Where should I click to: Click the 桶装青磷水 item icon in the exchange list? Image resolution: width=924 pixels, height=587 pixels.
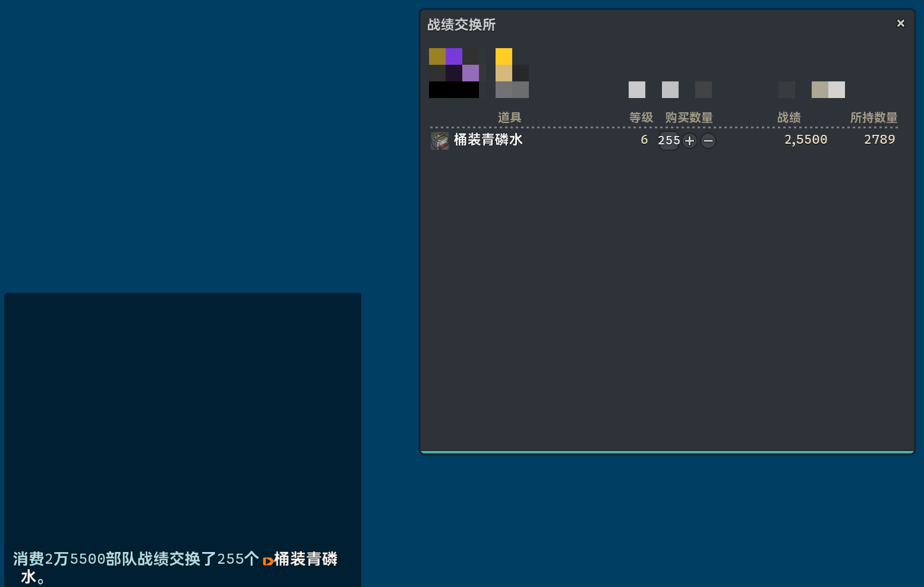pyautogui.click(x=439, y=141)
